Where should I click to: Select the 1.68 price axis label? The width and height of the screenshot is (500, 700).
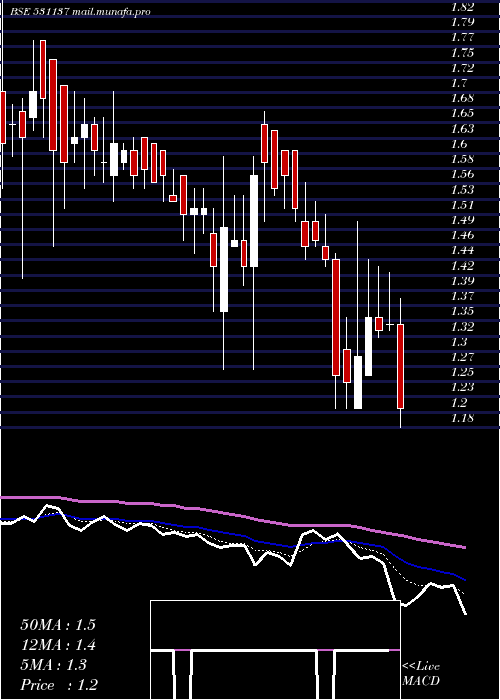[462, 98]
